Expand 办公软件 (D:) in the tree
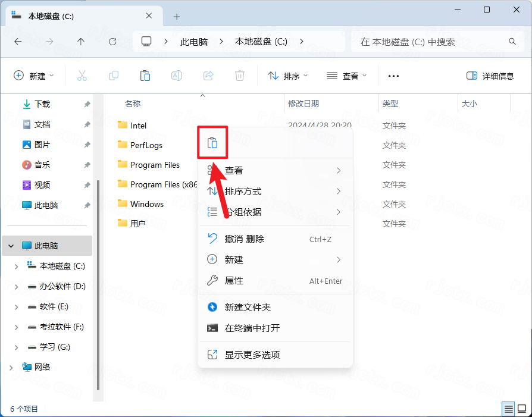 (x=16, y=287)
